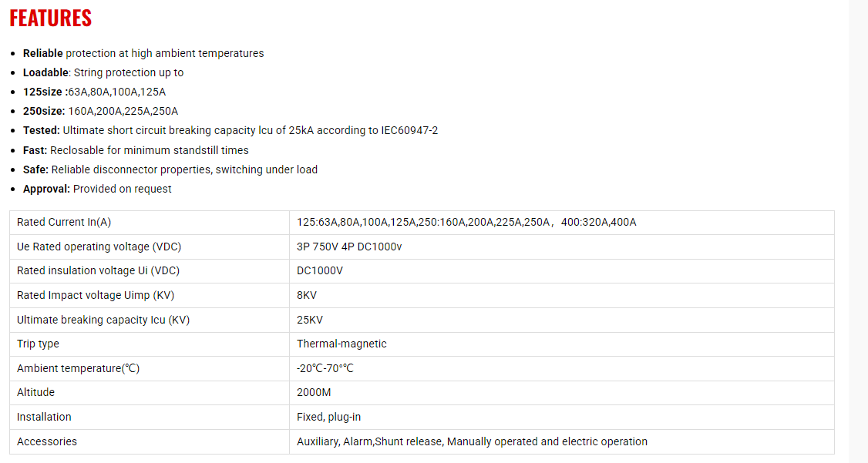Click the 8KV impact voltage value
This screenshot has height=463, width=868.
tap(307, 295)
